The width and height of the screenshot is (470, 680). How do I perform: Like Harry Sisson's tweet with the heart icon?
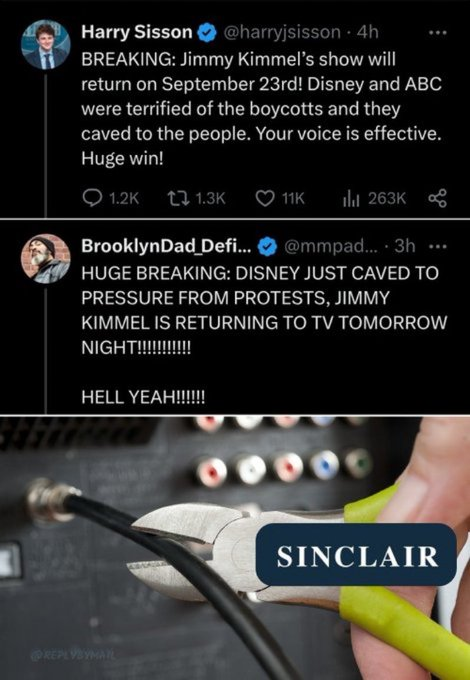(x=265, y=198)
